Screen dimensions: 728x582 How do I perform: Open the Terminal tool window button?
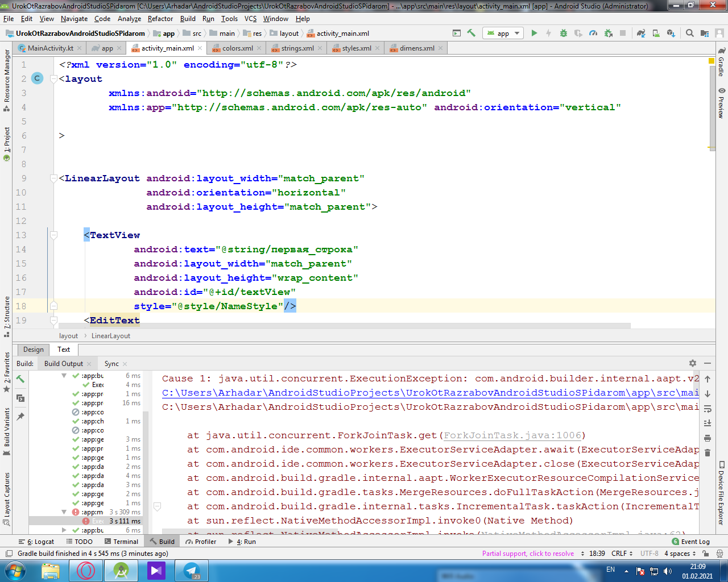[x=121, y=542]
